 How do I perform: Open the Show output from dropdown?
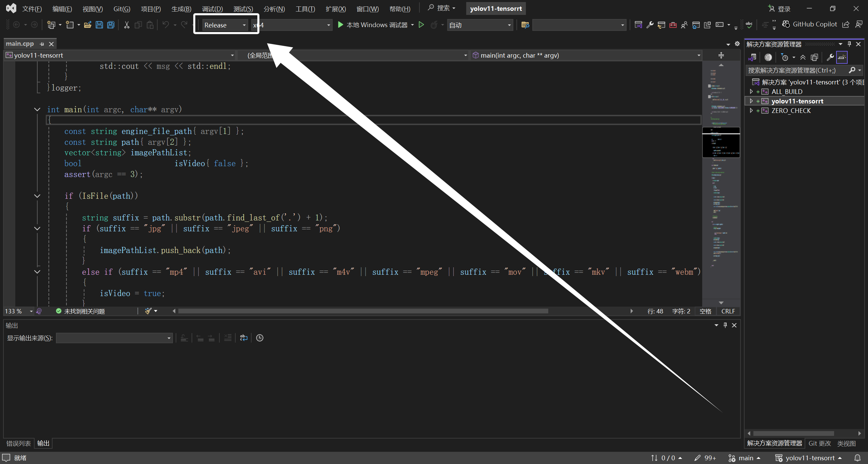coord(114,338)
